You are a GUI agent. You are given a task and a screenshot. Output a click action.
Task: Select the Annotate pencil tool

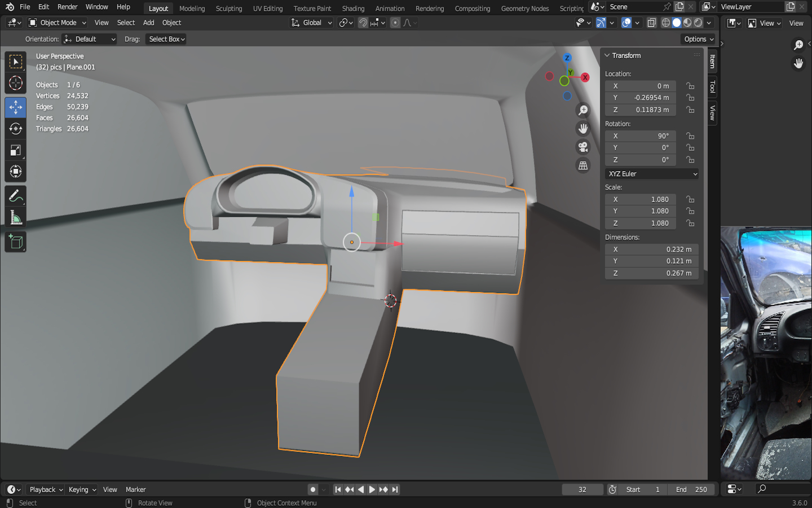coord(16,196)
